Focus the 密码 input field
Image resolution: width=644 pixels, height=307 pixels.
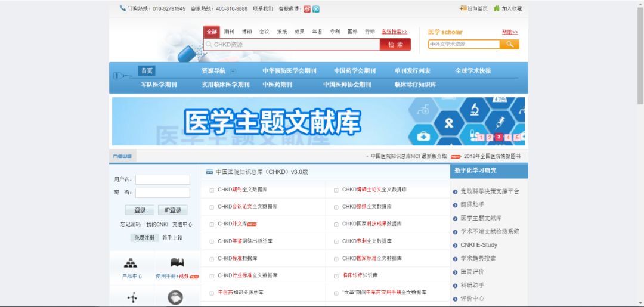163,193
